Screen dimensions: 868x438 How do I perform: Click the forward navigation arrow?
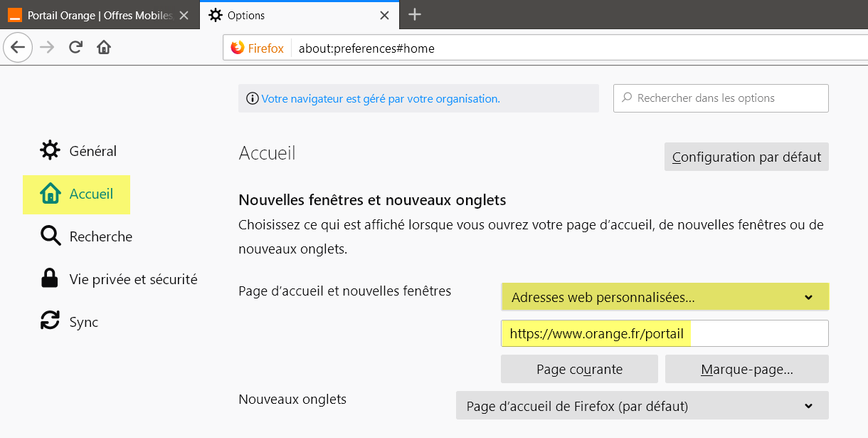tap(47, 48)
